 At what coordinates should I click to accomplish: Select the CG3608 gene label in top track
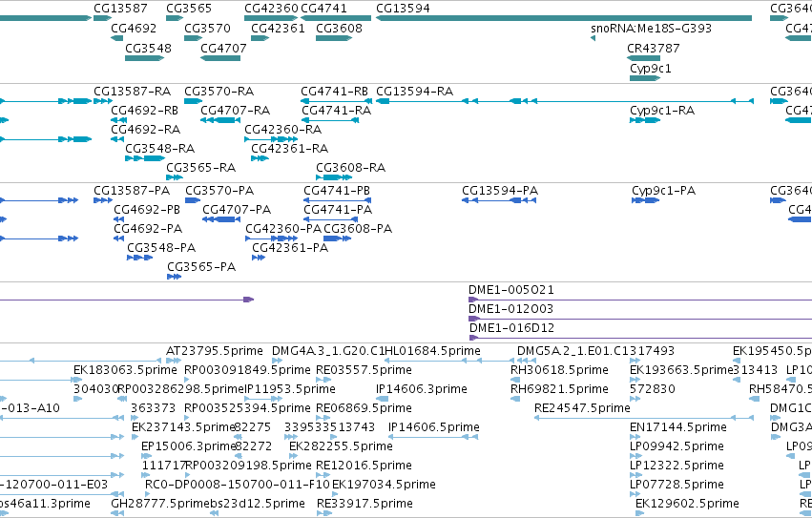pos(339,29)
